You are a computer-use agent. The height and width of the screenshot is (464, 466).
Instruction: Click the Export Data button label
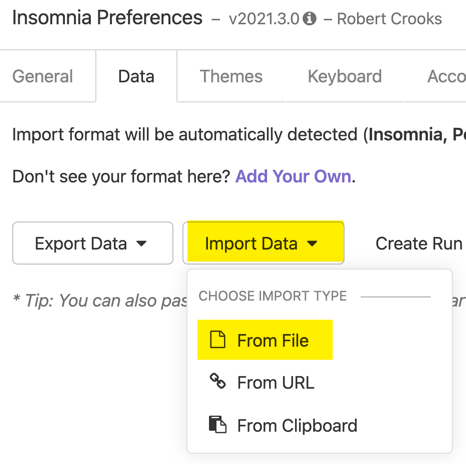point(81,244)
